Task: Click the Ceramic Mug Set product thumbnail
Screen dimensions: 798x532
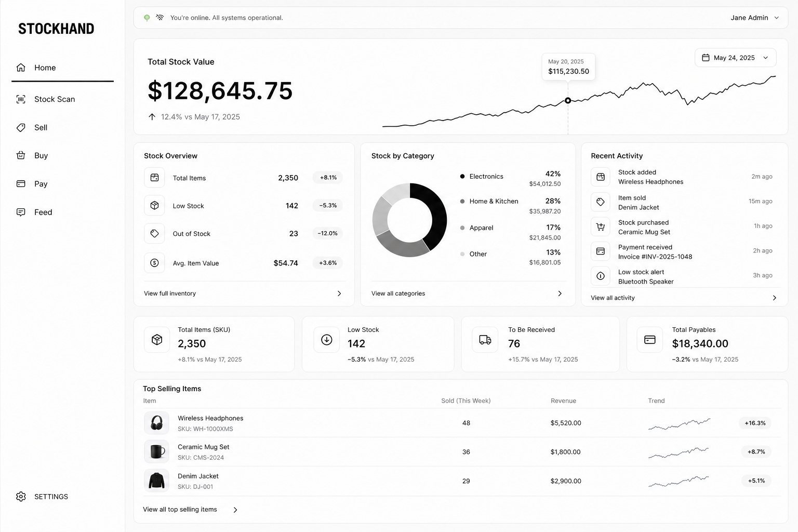Action: pyautogui.click(x=156, y=452)
